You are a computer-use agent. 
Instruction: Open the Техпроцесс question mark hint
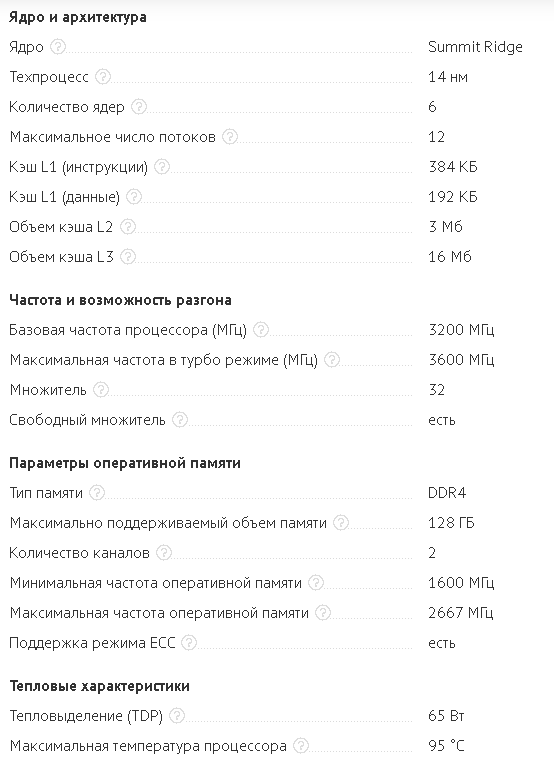click(x=102, y=77)
